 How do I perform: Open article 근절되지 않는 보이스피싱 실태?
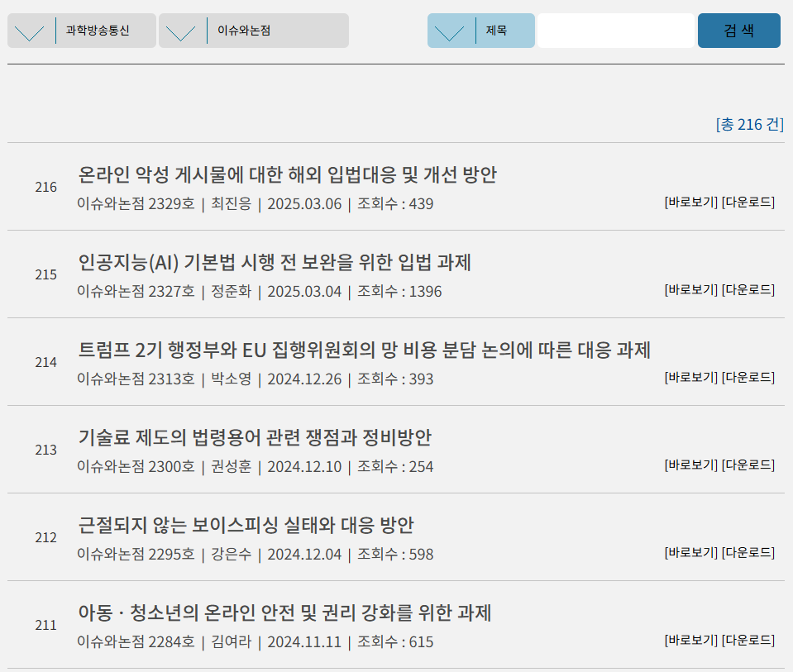click(x=246, y=525)
